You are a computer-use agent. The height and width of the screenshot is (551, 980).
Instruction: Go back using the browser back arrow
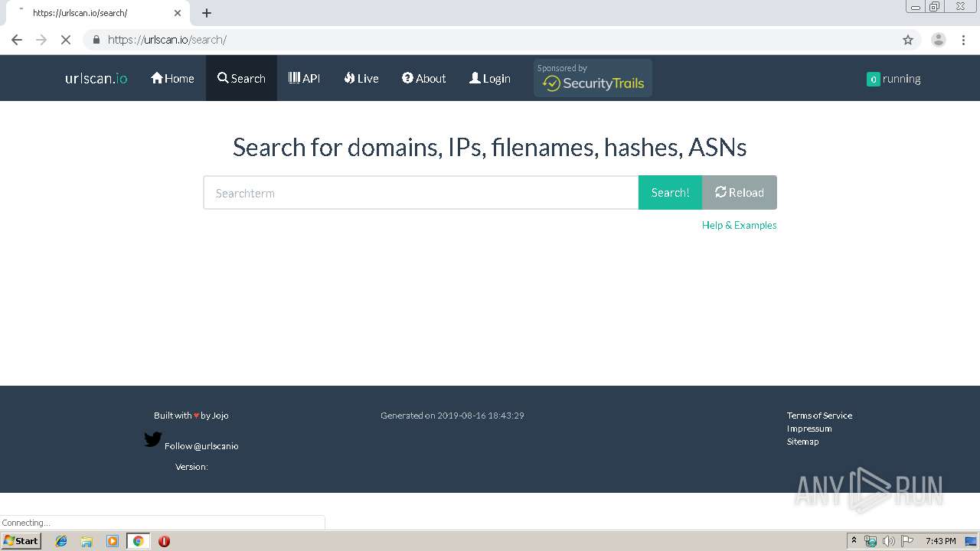(x=17, y=40)
